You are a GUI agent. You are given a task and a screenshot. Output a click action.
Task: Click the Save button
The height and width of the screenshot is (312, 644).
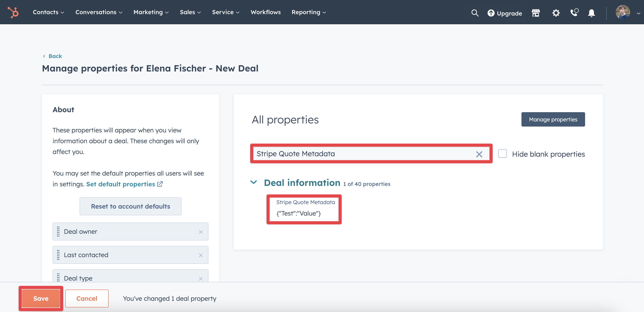pos(41,299)
